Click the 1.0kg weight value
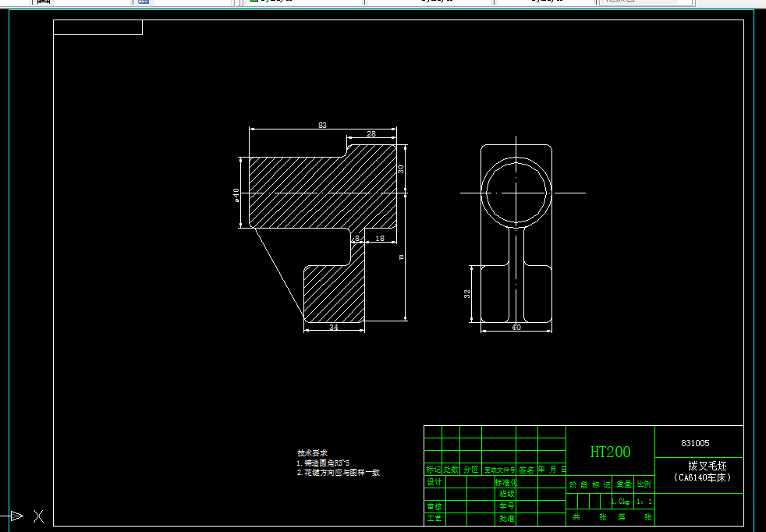 point(620,502)
